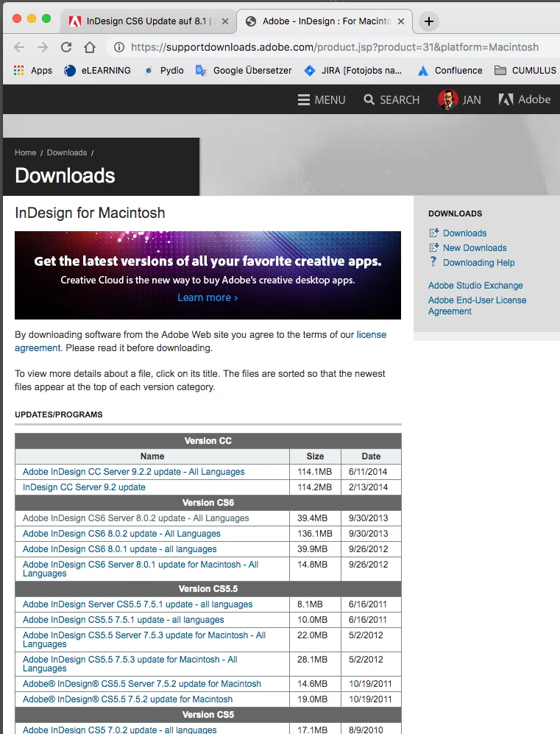560x734 pixels.
Task: Open the Adobe site MENU
Action: 322,99
